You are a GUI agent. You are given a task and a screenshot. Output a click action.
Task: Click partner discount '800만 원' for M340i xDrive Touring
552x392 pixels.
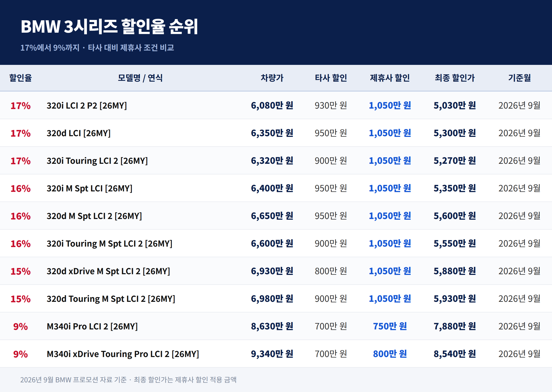click(390, 354)
